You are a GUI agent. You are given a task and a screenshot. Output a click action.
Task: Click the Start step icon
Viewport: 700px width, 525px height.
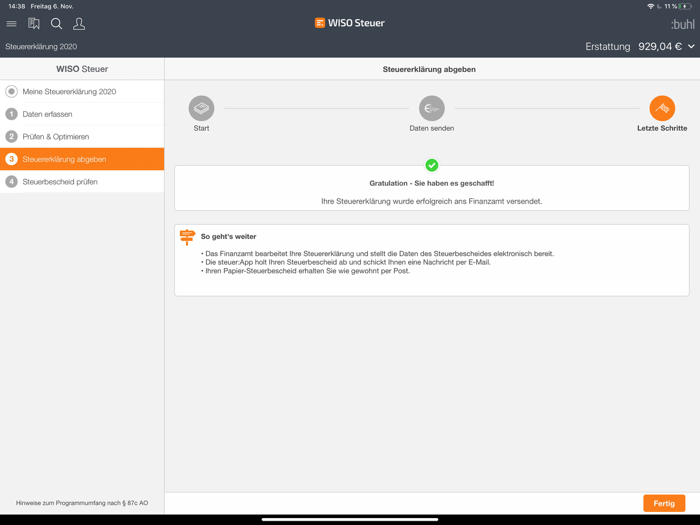(201, 108)
